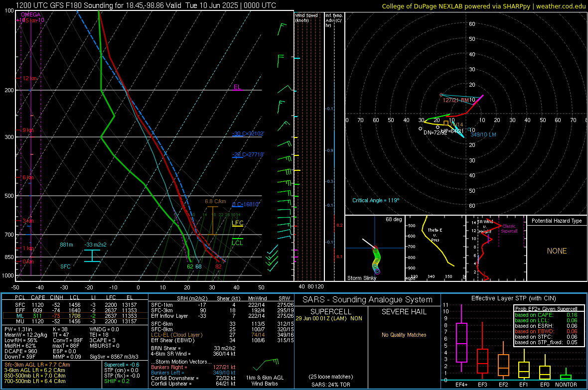Click the -30 C=32102' height label
588x390 pixels.
248,133
